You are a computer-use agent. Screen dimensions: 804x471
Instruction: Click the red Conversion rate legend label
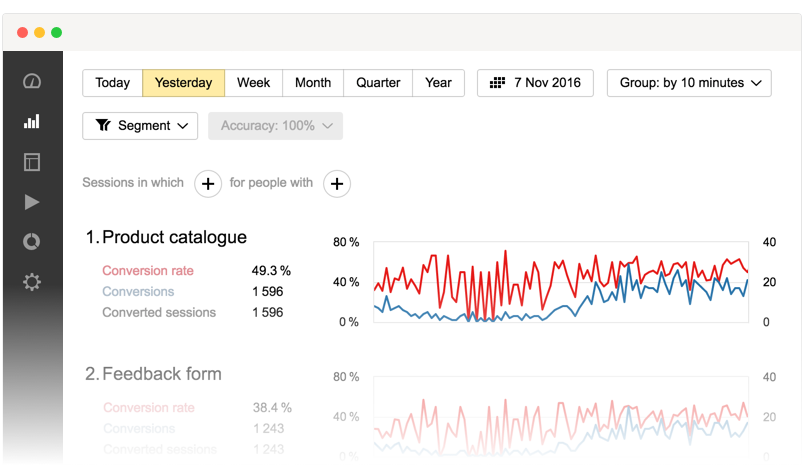148,271
